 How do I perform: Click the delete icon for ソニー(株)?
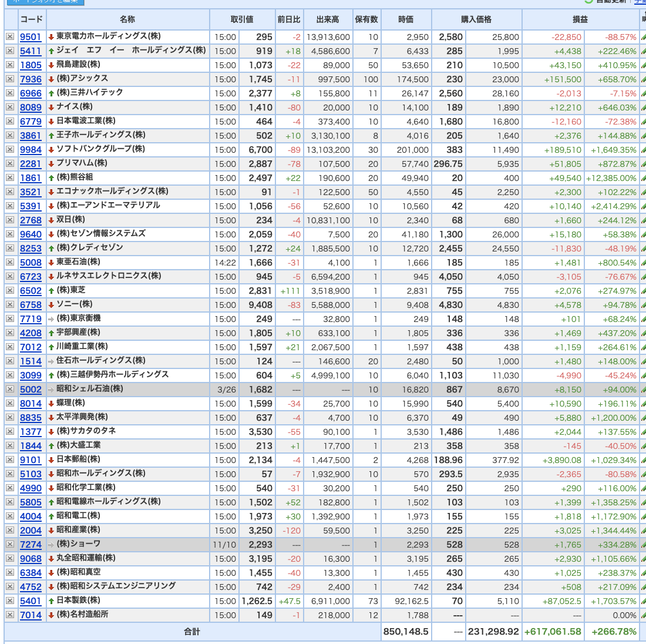[x=10, y=305]
